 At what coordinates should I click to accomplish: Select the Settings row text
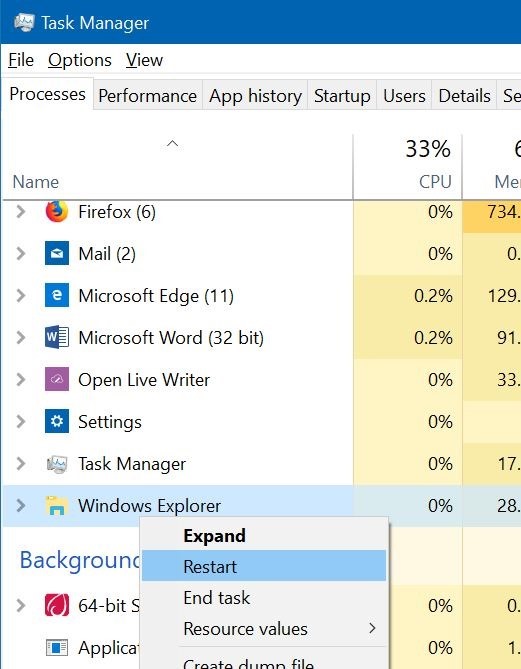(x=110, y=422)
